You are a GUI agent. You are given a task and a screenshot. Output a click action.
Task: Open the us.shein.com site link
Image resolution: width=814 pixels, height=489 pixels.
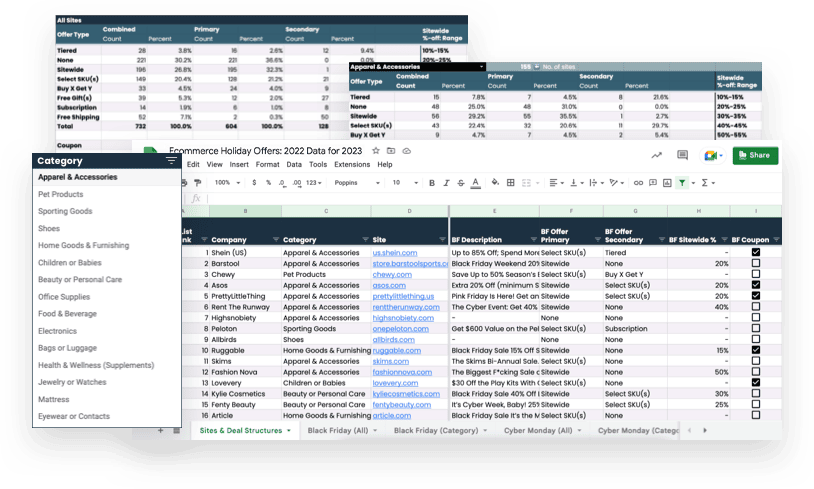(391, 253)
